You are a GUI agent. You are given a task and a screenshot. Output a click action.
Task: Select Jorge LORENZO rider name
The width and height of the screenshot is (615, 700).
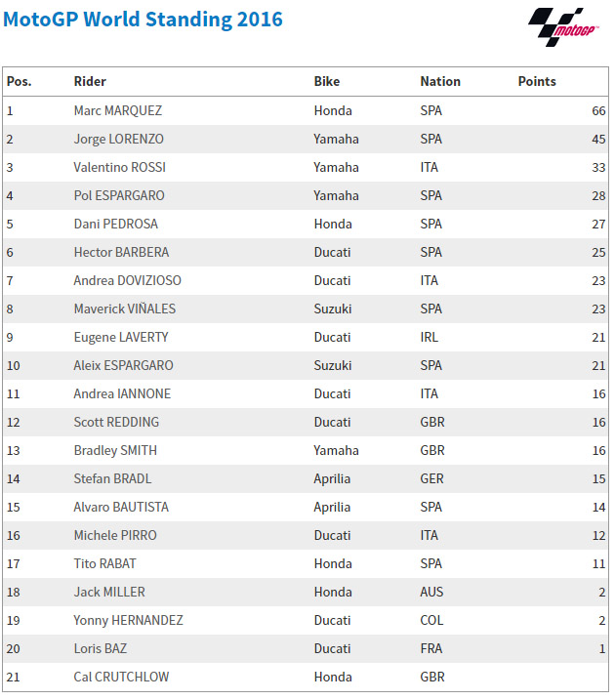(x=119, y=140)
